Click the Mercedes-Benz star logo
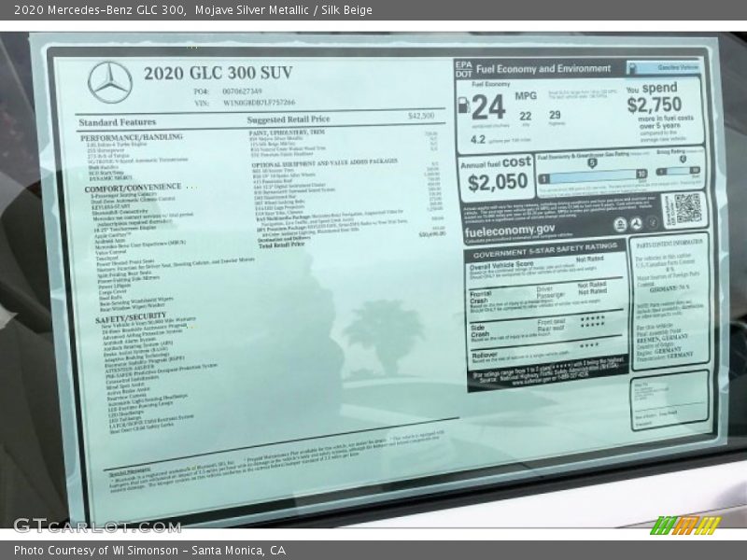Viewport: 747px width, 560px height. tap(110, 82)
